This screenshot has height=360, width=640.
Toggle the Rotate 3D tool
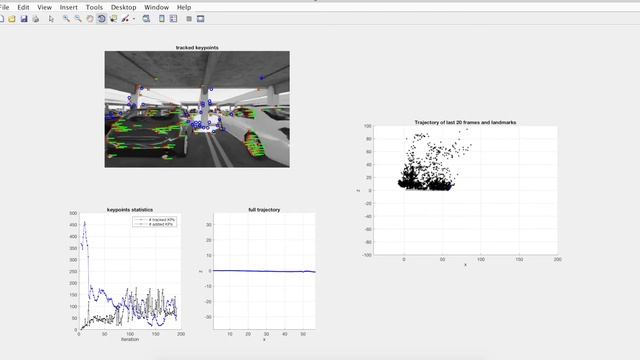pos(102,19)
